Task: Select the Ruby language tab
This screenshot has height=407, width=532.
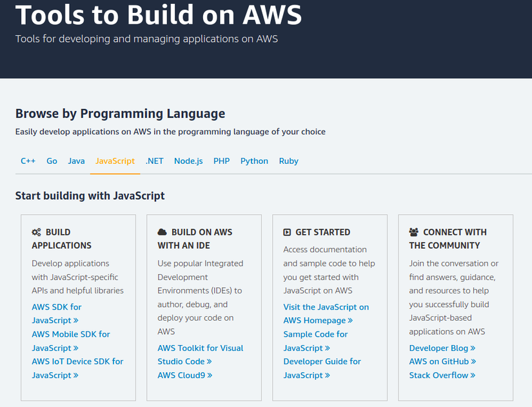Action: point(289,161)
